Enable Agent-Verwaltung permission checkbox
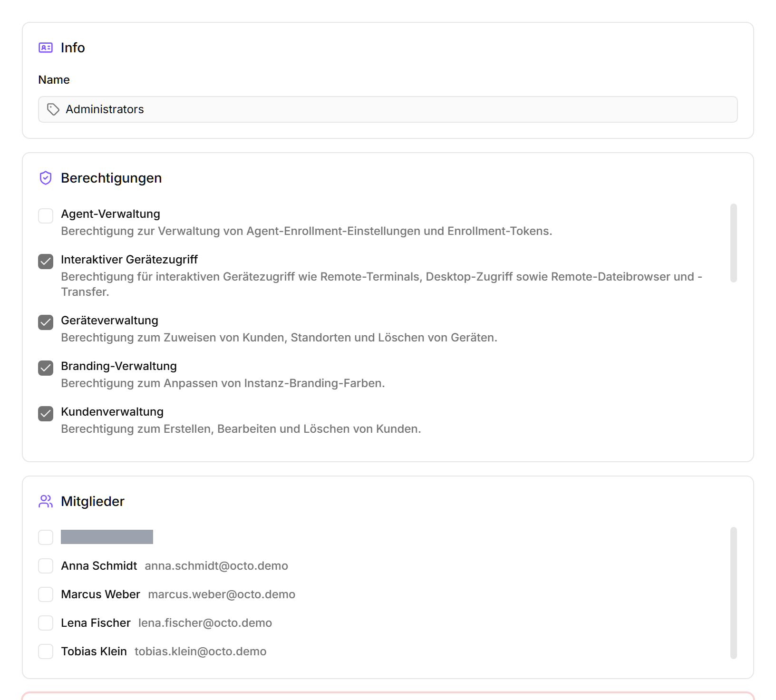 coord(46,216)
